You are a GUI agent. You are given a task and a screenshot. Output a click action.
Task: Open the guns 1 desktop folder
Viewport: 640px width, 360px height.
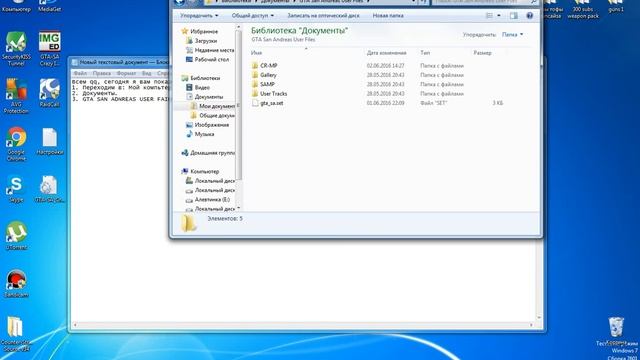coord(616,7)
